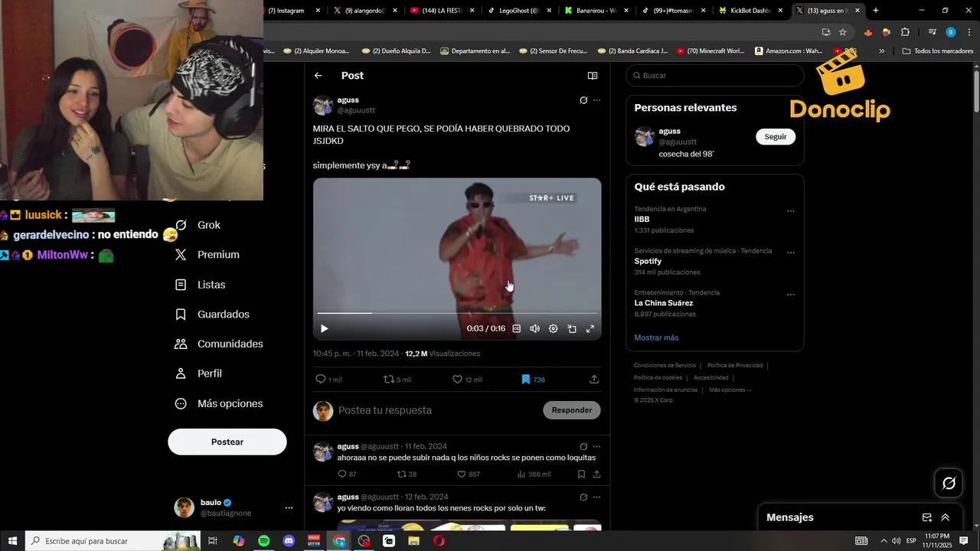This screenshot has width=980, height=551.
Task: Enter fullscreen on the video
Action: pyautogui.click(x=590, y=328)
